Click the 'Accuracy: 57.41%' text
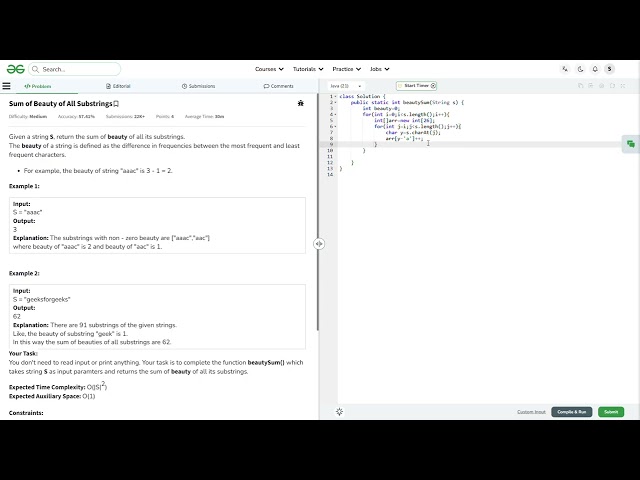 pyautogui.click(x=76, y=116)
